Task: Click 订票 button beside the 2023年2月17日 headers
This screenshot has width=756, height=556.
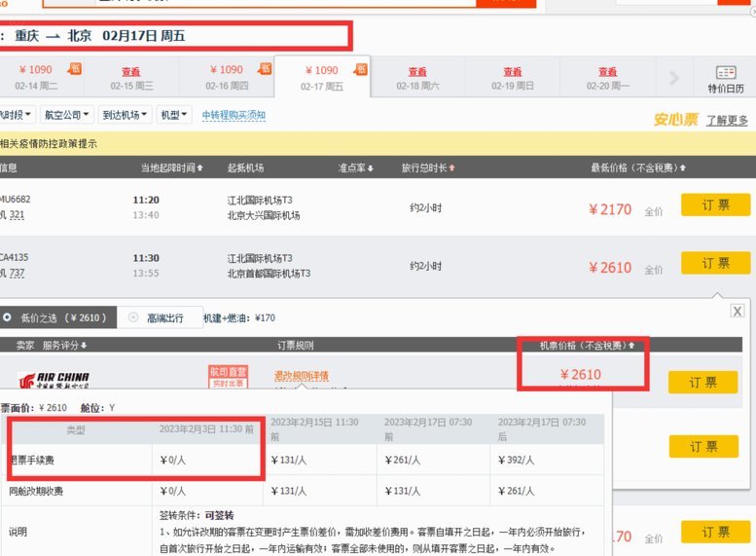Action: [x=703, y=446]
